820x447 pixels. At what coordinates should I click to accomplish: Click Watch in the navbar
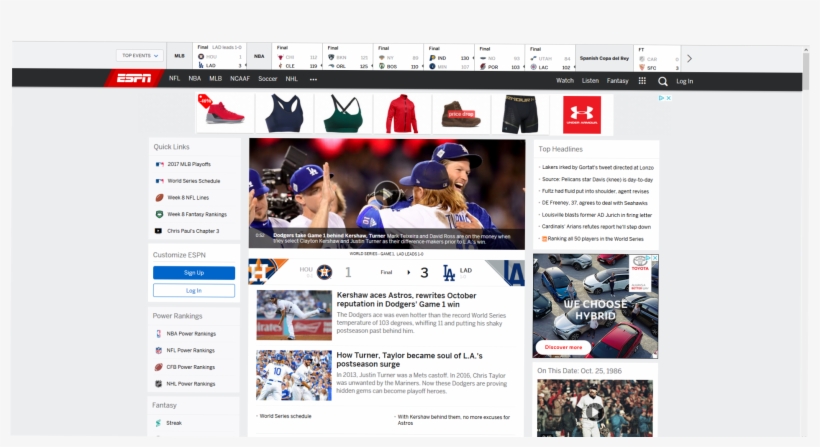click(565, 81)
